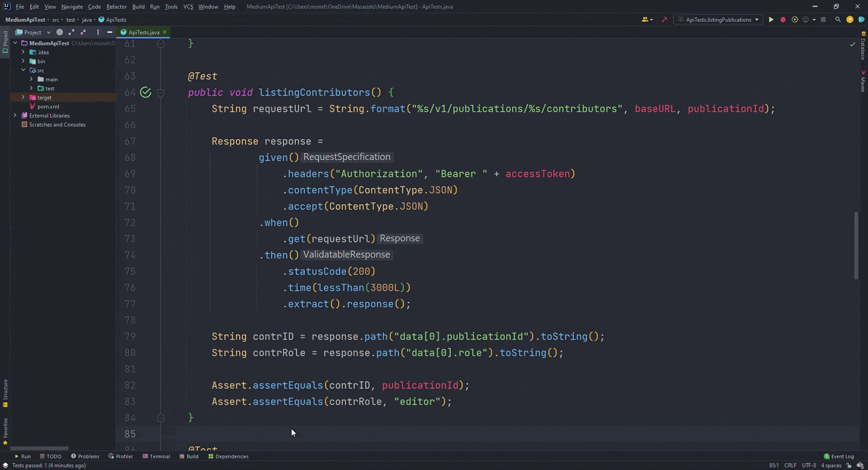The height and width of the screenshot is (470, 868).
Task: Expand External Libraries node
Action: click(x=15, y=115)
